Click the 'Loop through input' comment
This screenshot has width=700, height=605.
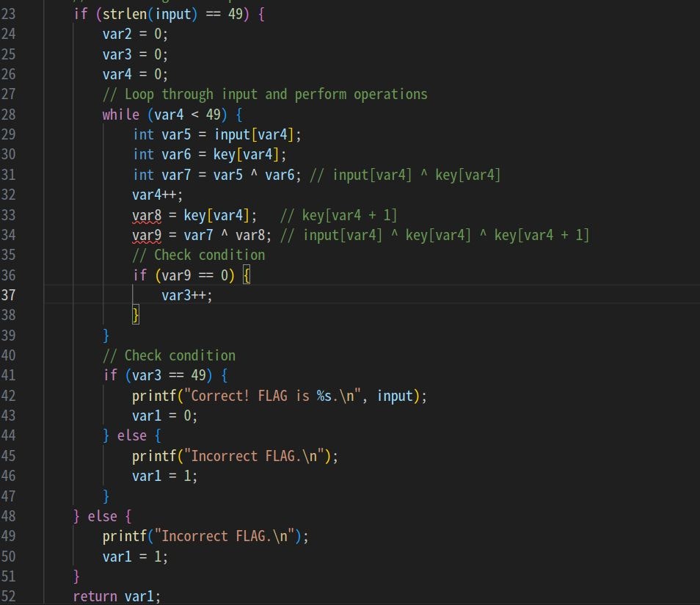pyautogui.click(x=265, y=95)
